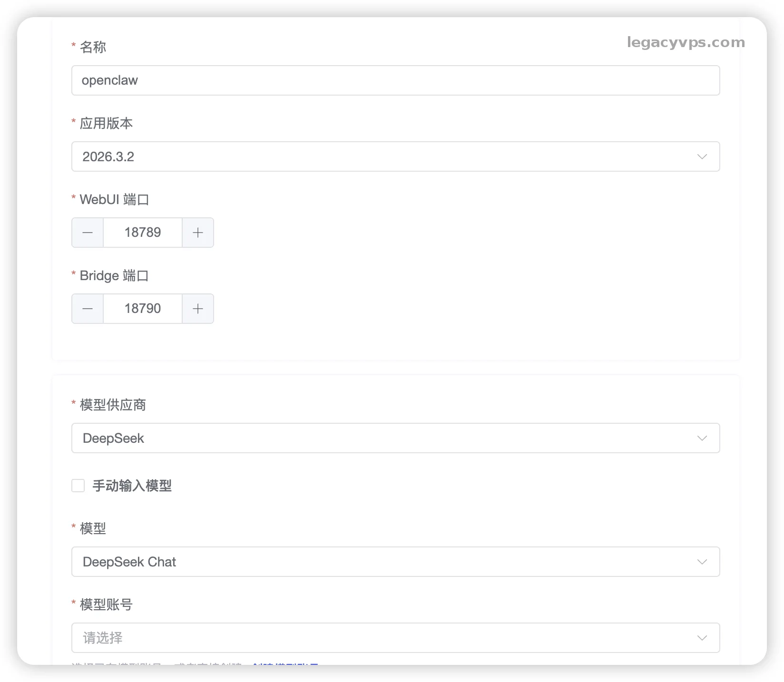This screenshot has height=682, width=784.
Task: Click the minus button for WebUI 端口
Action: tap(88, 233)
